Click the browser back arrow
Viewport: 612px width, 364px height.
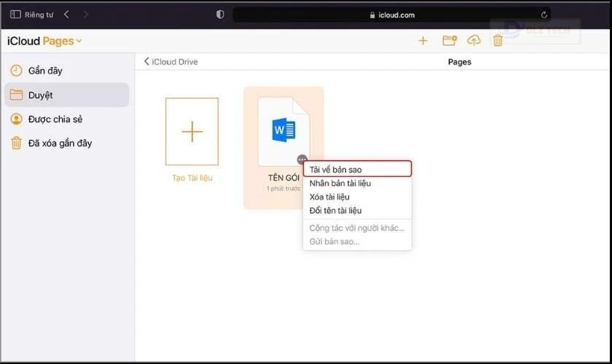point(66,15)
